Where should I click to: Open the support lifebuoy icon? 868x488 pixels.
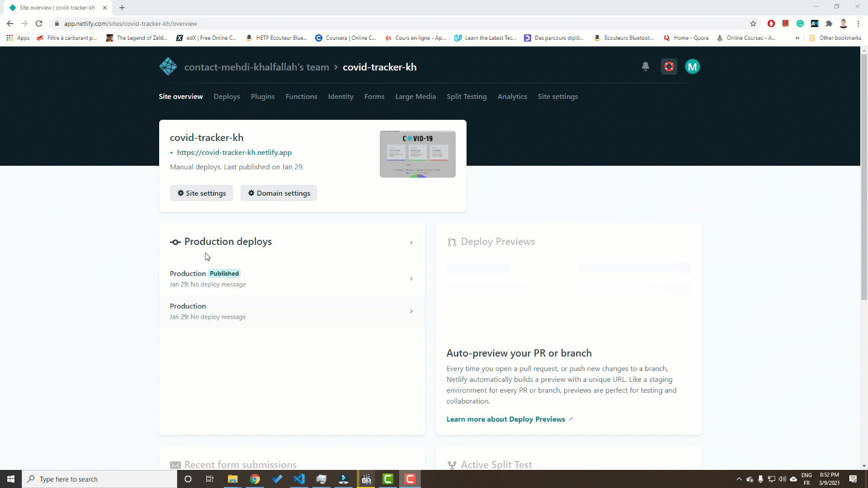(668, 67)
